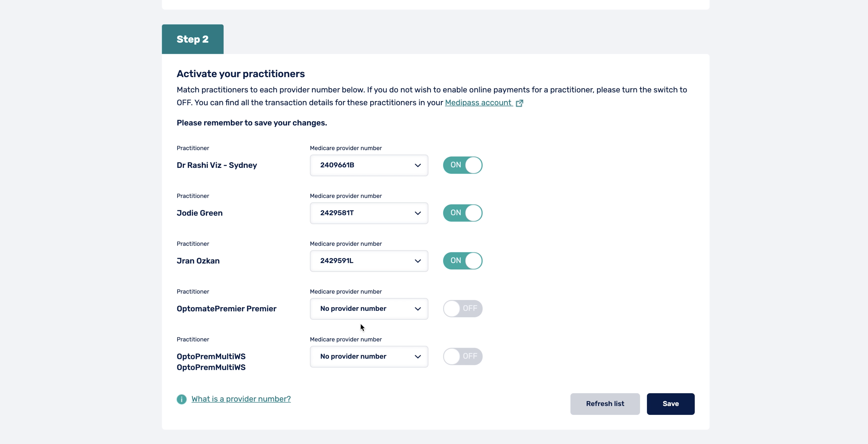Turn on the OptoPremMultiWS practitioner toggle
868x444 pixels.
462,356
